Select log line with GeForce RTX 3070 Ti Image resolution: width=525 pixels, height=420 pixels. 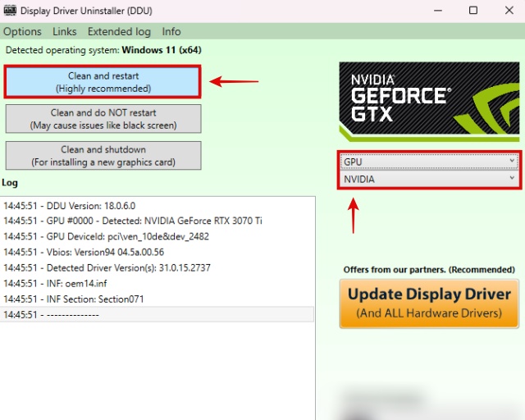[157, 221]
